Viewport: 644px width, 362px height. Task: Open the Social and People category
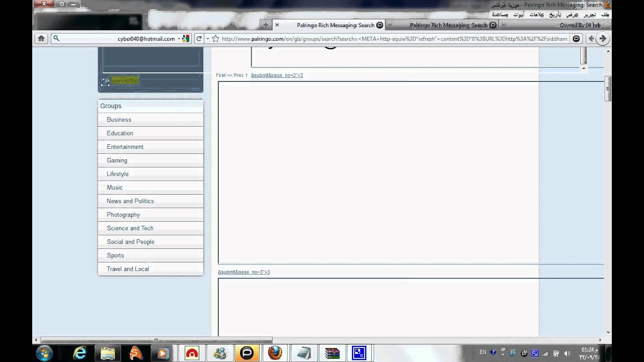[150, 242]
